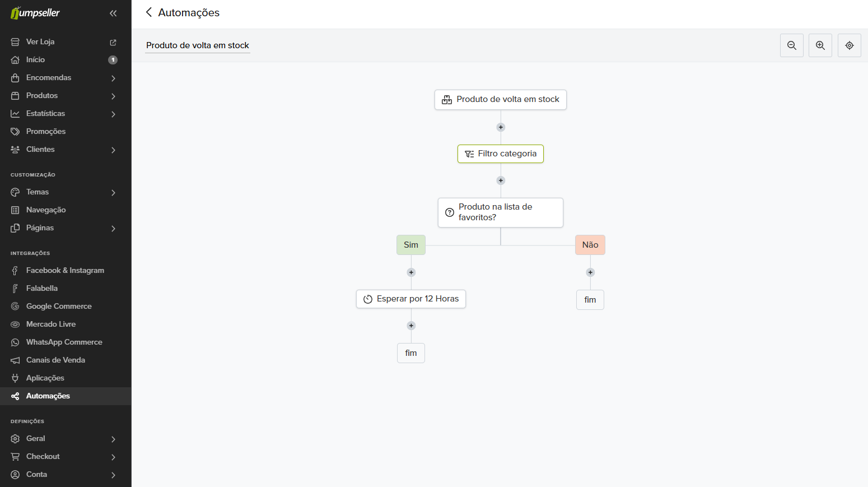This screenshot has height=487, width=868.
Task: Select the Produto na lista de favoritos condition
Action: (501, 212)
